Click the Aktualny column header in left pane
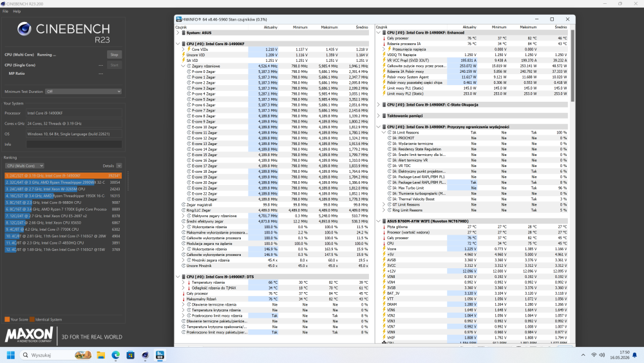The width and height of the screenshot is (644, 363). [x=270, y=27]
